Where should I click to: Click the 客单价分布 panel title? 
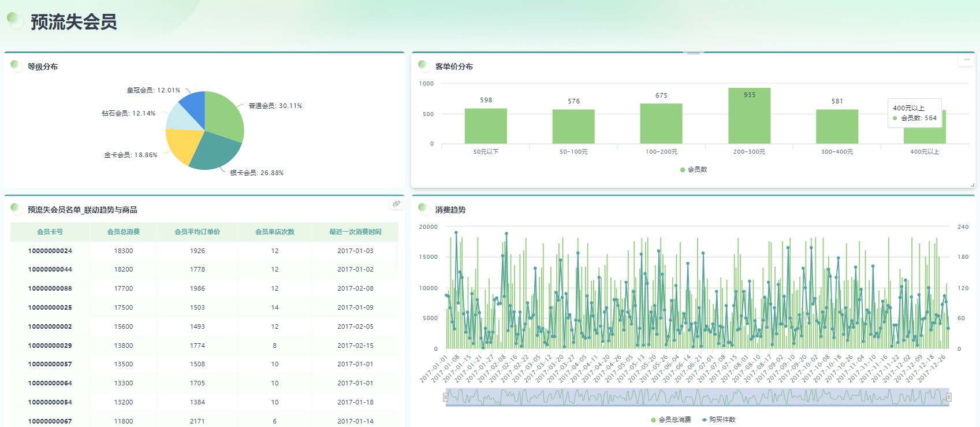coord(454,66)
